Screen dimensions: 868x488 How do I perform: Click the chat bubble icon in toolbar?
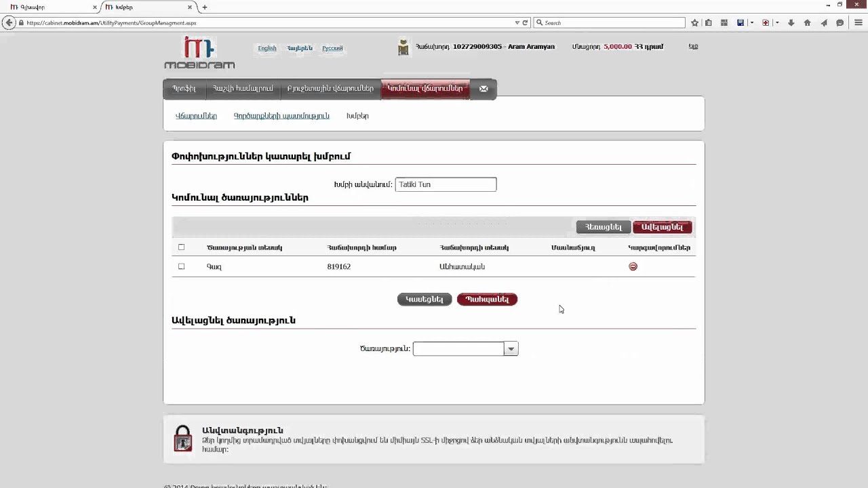840,22
